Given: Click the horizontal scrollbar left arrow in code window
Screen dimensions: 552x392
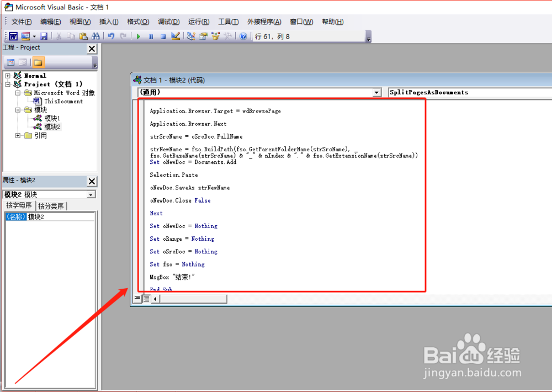Looking at the screenshot, I should pos(155,299).
